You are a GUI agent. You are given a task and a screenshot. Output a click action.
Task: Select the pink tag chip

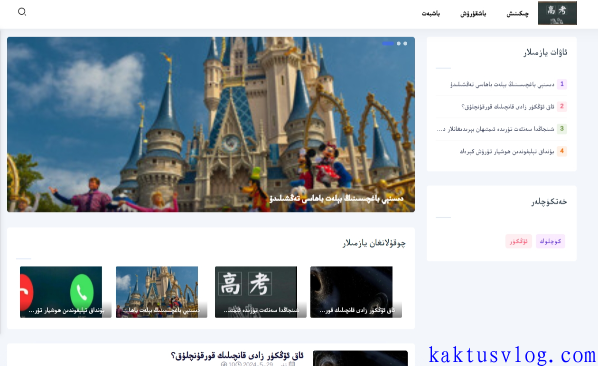point(518,241)
